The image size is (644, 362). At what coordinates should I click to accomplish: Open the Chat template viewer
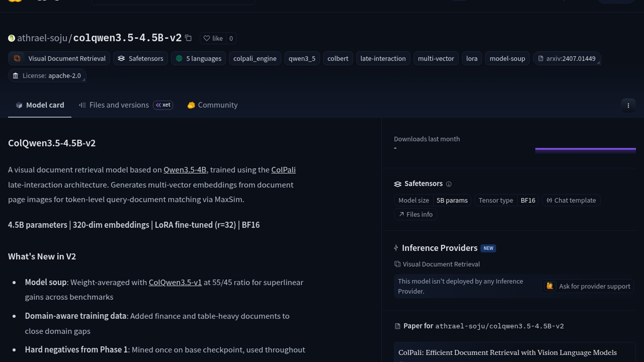tap(571, 200)
